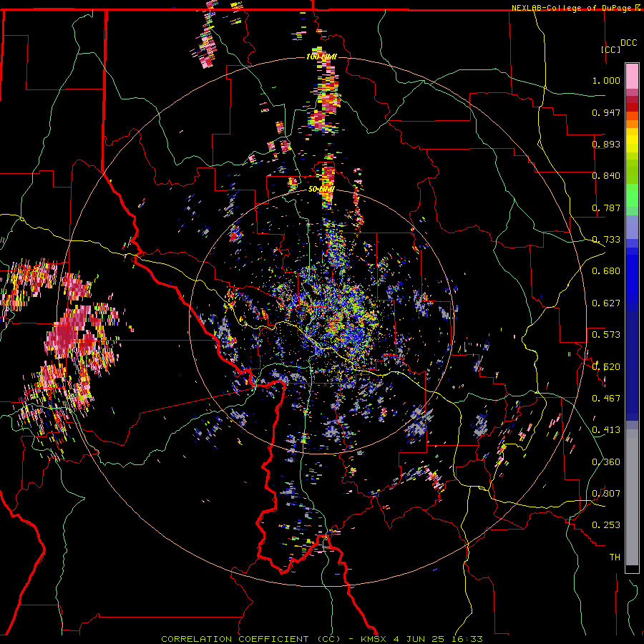Viewport: 644px width, 644px height.
Task: Select the 0.893 scale value
Action: tap(606, 144)
